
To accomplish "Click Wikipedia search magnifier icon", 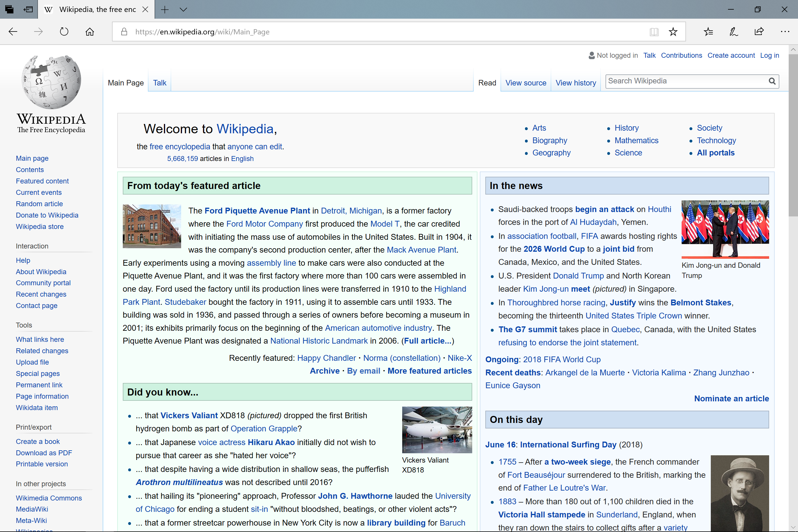I will 772,81.
